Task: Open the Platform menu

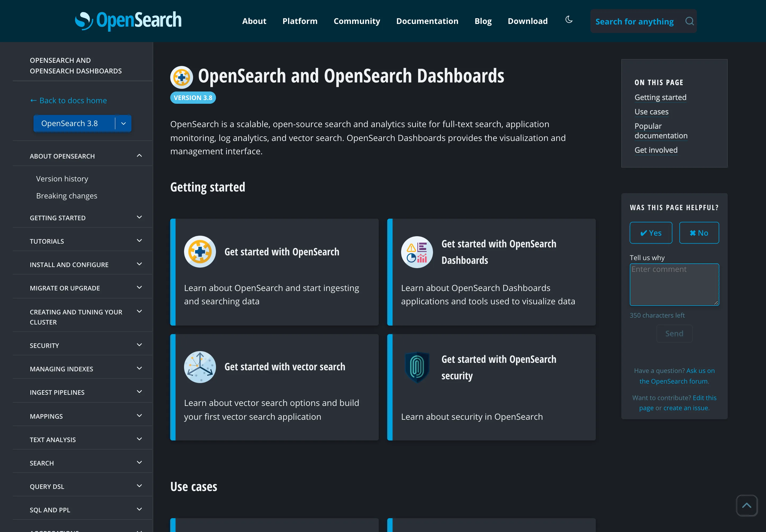Action: (300, 21)
